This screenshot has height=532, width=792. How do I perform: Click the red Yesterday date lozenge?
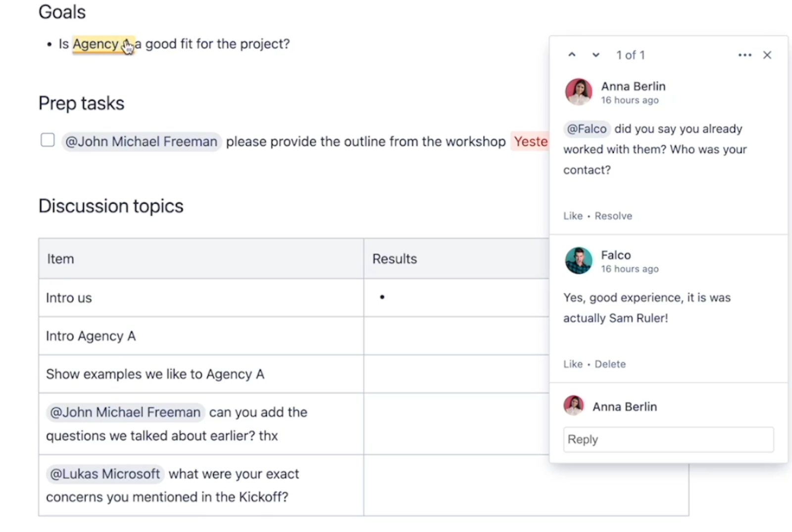[x=530, y=142]
